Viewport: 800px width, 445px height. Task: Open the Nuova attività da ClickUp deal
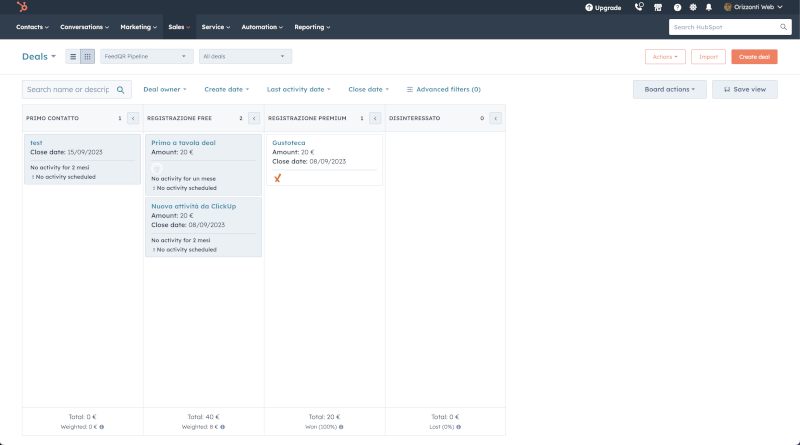pos(193,206)
